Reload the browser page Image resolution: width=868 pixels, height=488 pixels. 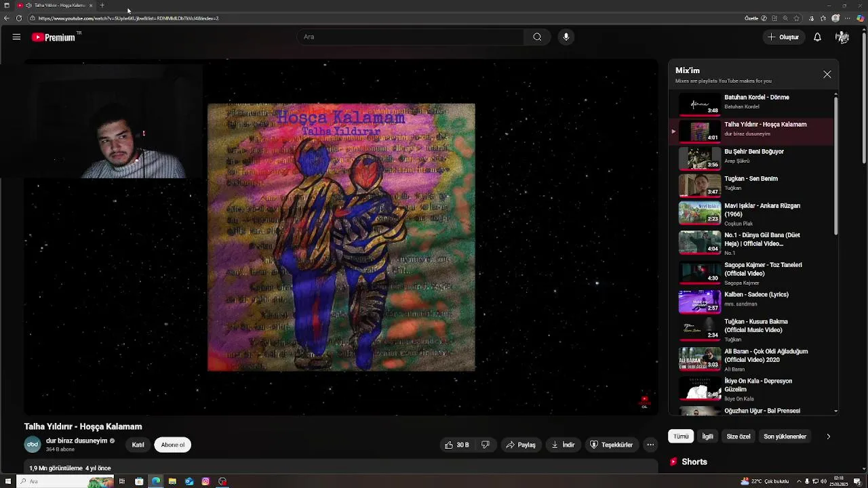click(19, 18)
